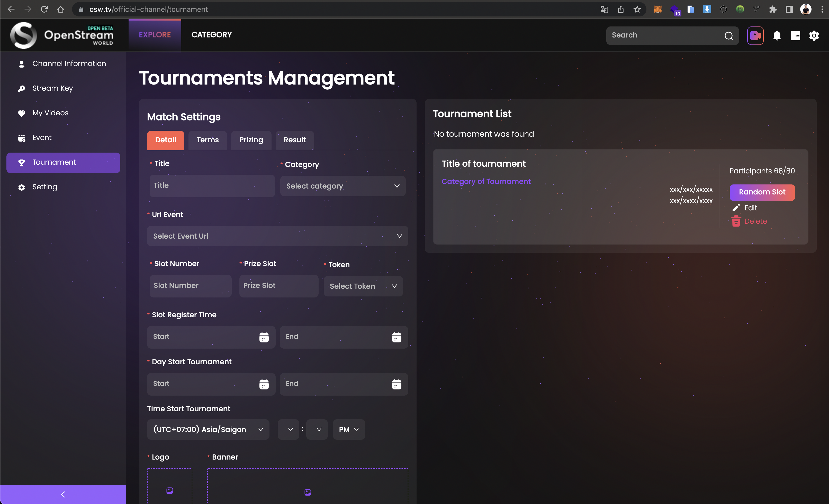
Task: Open the notifications bell
Action: pos(777,35)
